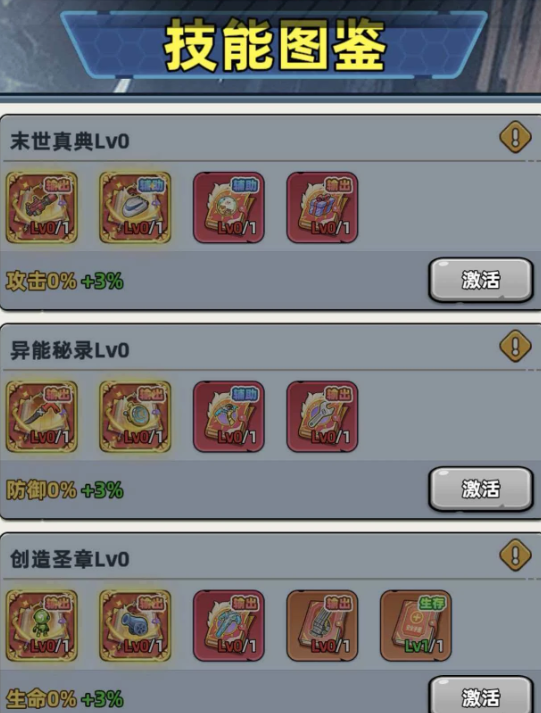Tap the hammer 辅助 book in 异能秘录
The image size is (541, 713).
[229, 417]
